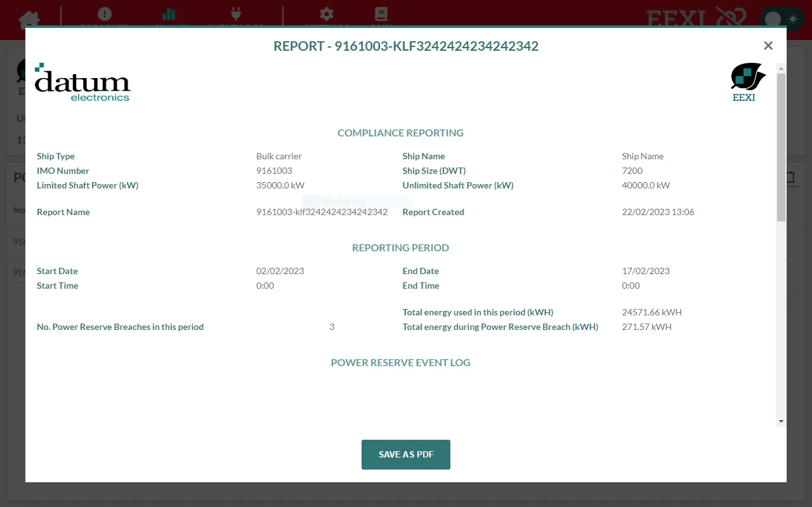The height and width of the screenshot is (507, 812).
Task: Click the home icon in the top bar
Action: click(x=29, y=18)
